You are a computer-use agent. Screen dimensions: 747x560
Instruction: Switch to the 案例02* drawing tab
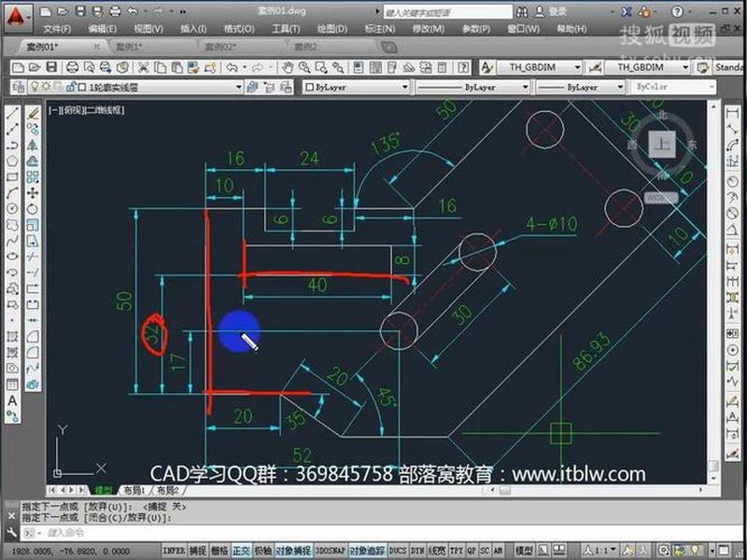coord(220,47)
